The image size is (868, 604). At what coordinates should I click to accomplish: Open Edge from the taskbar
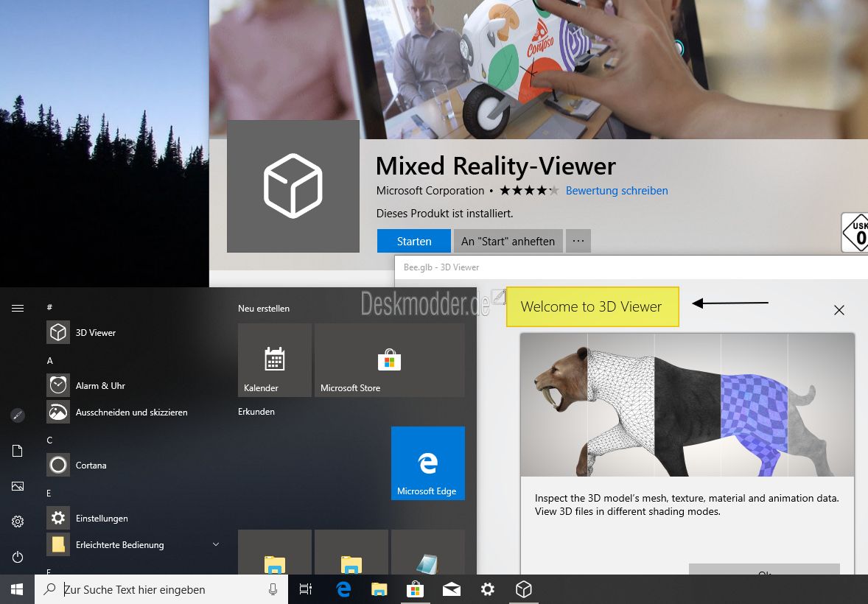(343, 589)
